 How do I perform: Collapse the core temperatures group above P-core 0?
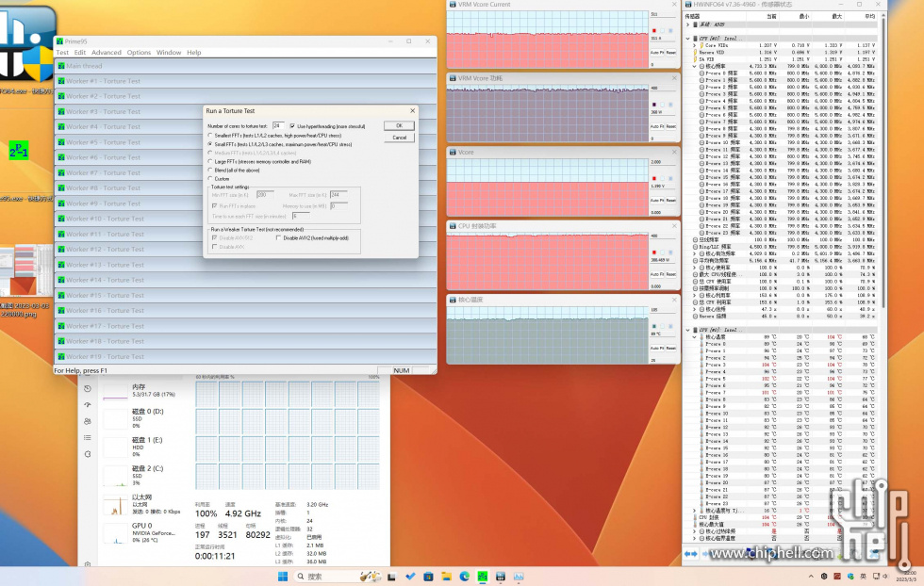[x=695, y=337]
